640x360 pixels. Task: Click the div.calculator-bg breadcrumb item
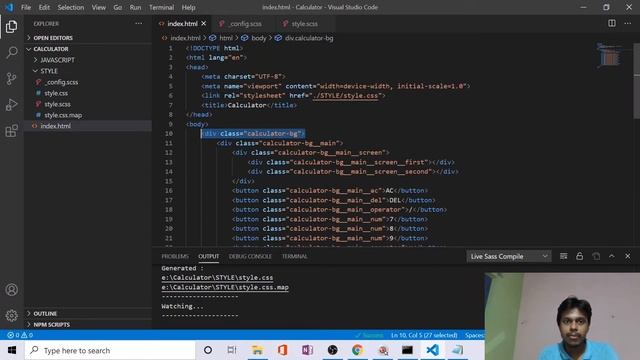(x=309, y=38)
